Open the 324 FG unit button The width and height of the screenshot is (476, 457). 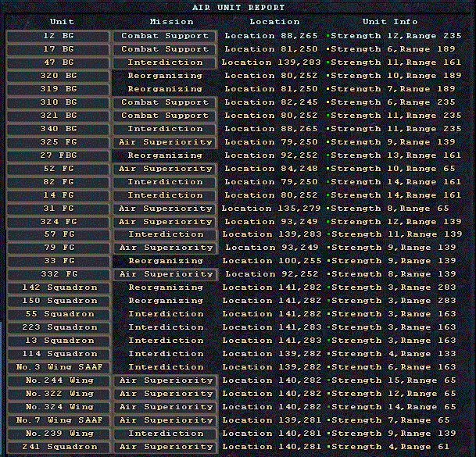click(x=58, y=222)
